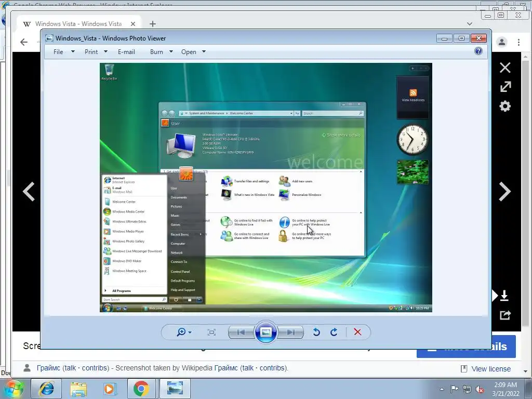
Task: Open the Граймс user link
Action: pyautogui.click(x=48, y=368)
